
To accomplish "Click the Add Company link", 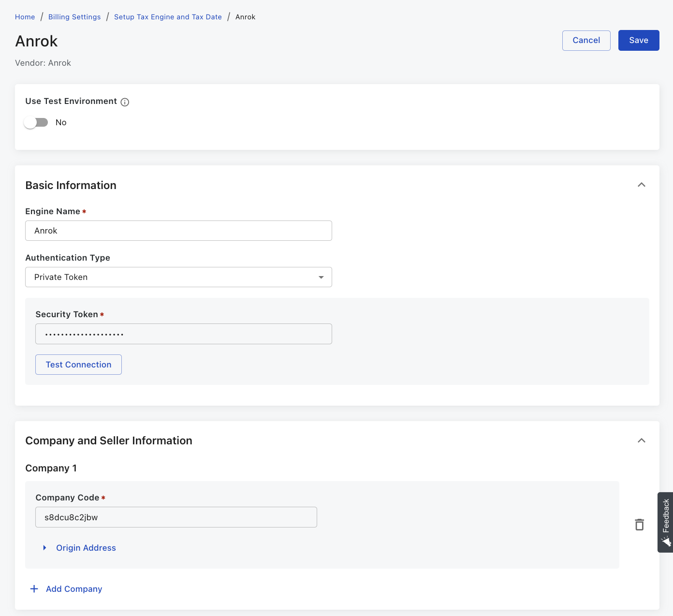I will click(74, 589).
